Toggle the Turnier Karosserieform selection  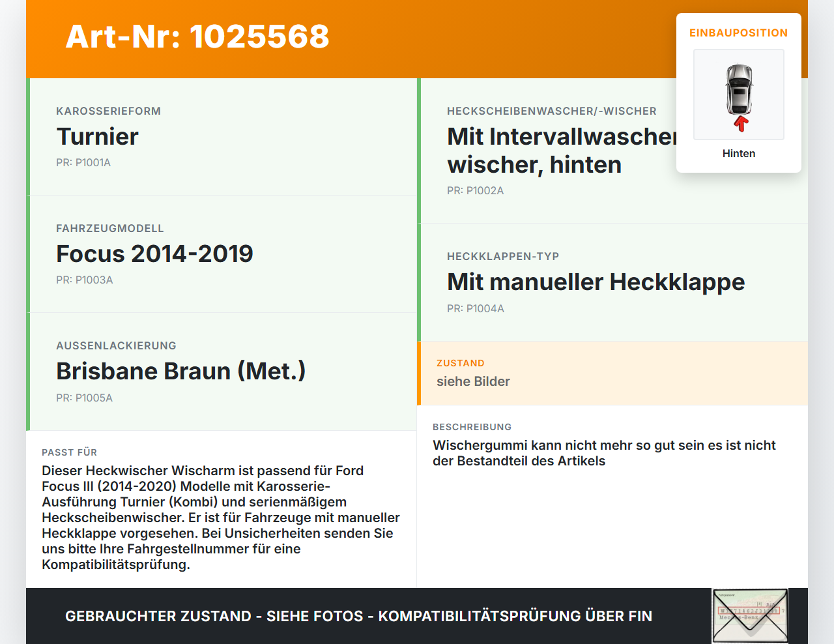[97, 137]
